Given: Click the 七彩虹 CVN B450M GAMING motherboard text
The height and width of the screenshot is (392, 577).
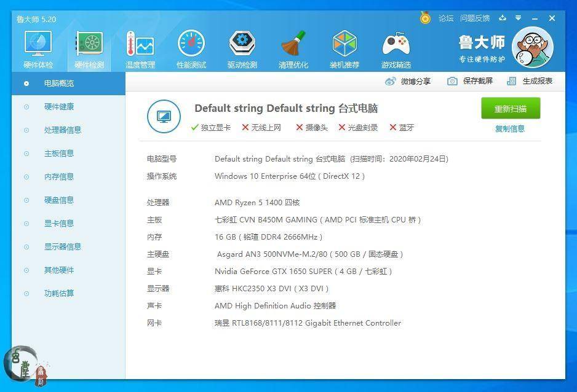Looking at the screenshot, I should [x=317, y=220].
